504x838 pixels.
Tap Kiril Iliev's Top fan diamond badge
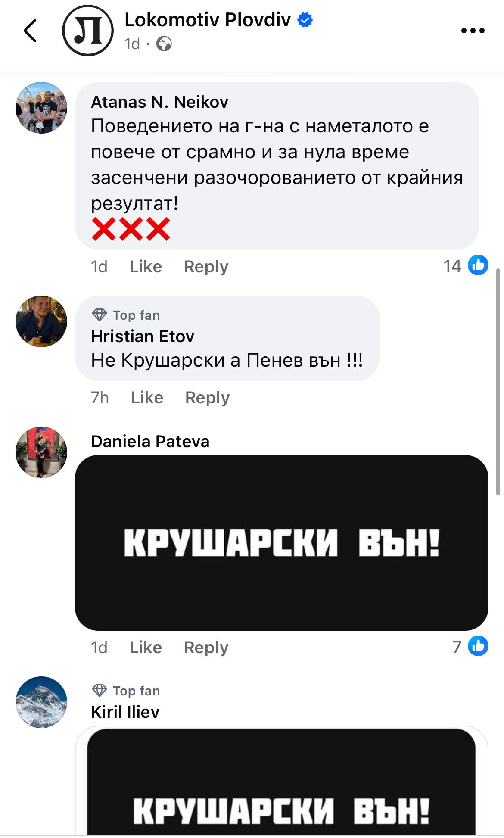click(99, 691)
